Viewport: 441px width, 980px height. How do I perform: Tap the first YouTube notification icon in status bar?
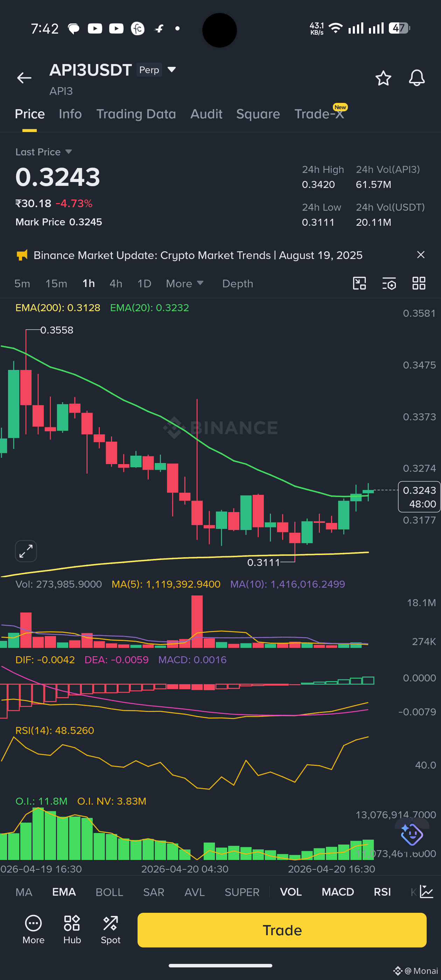coord(95,29)
